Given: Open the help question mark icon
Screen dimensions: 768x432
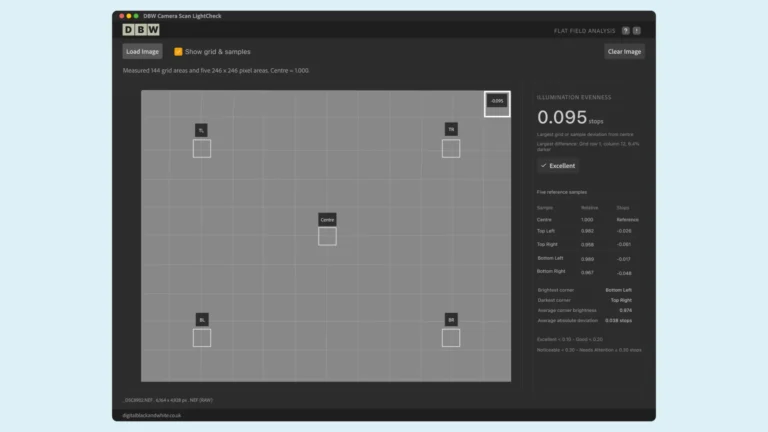Looking at the screenshot, I should (625, 30).
